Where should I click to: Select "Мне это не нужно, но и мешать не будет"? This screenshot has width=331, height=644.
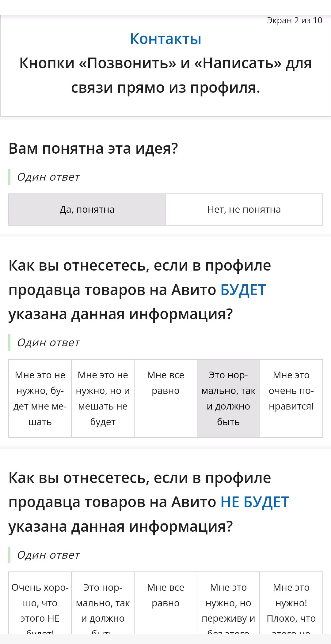coord(103,398)
